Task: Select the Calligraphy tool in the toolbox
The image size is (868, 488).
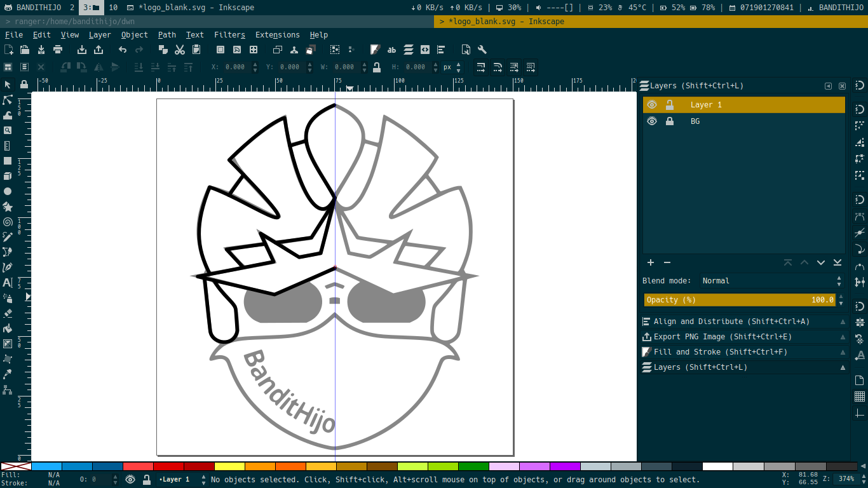Action: [x=8, y=267]
